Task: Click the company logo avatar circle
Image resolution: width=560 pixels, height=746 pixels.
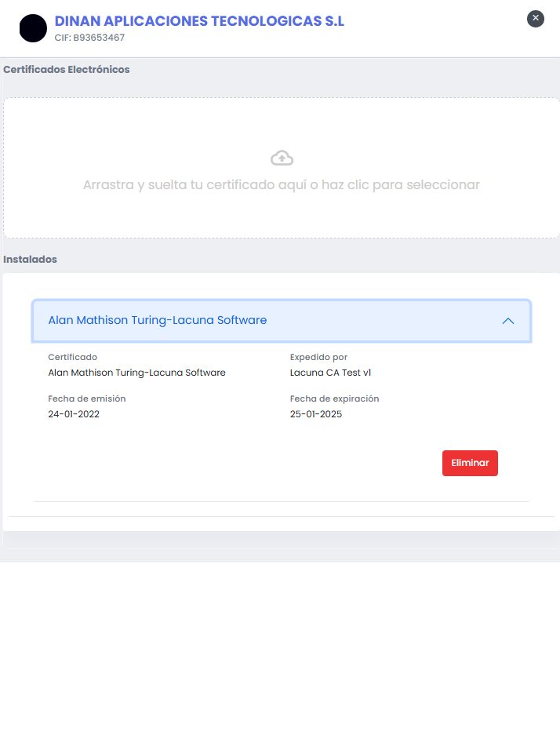Action: 32,28
